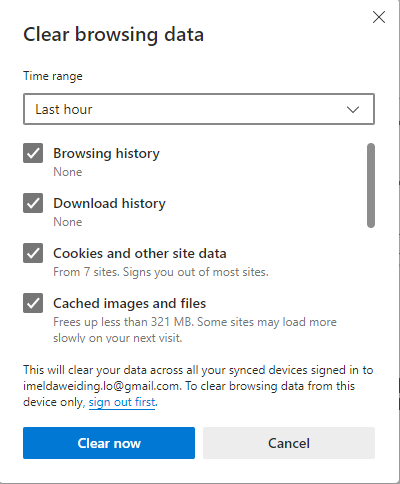Select the Browsing history label text

106,153
